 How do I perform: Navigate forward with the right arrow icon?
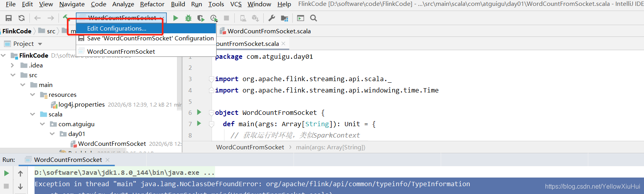[51, 18]
